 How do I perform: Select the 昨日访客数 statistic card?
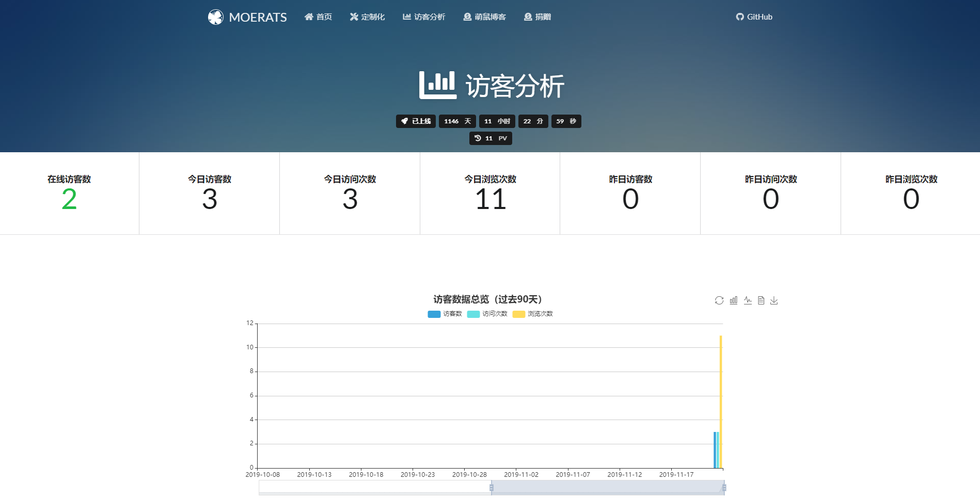pyautogui.click(x=630, y=194)
